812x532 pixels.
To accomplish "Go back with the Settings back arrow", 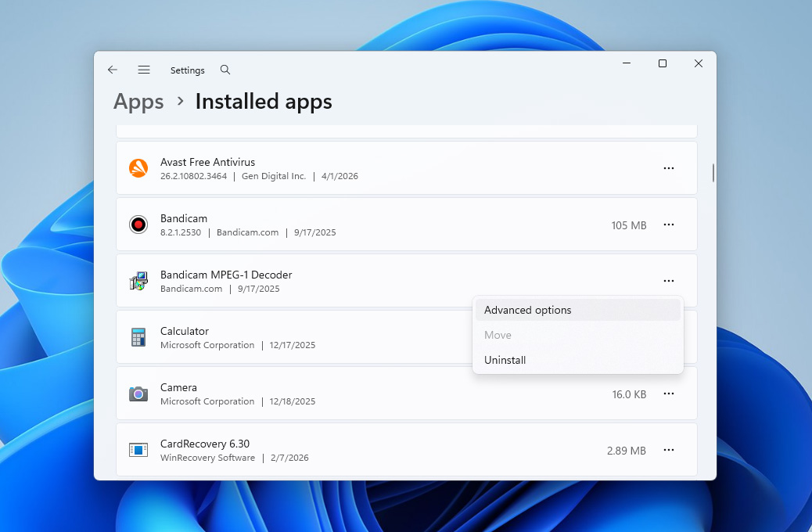I will click(x=113, y=70).
